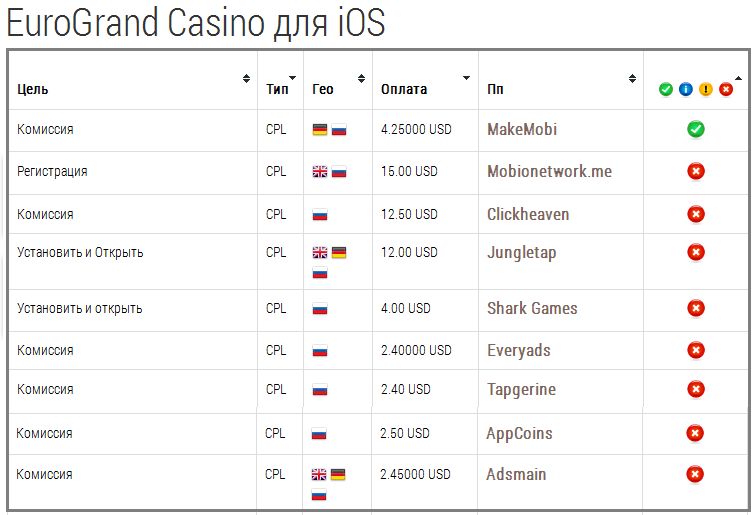Sort by Гео column arrows
The image size is (753, 515).
coord(361,78)
